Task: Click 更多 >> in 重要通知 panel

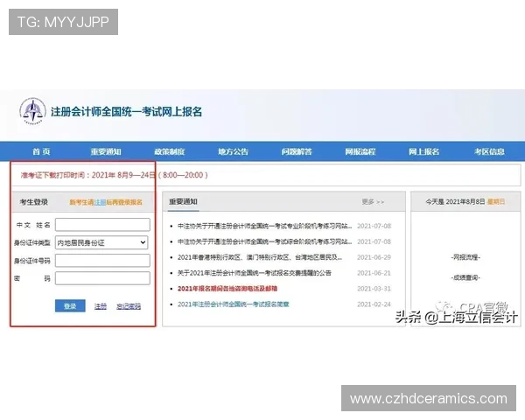Action: point(373,202)
